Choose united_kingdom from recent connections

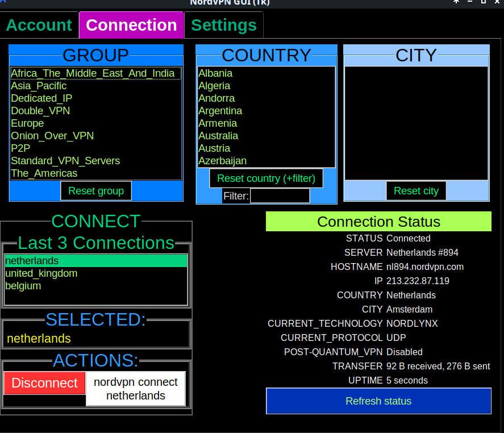(x=96, y=273)
